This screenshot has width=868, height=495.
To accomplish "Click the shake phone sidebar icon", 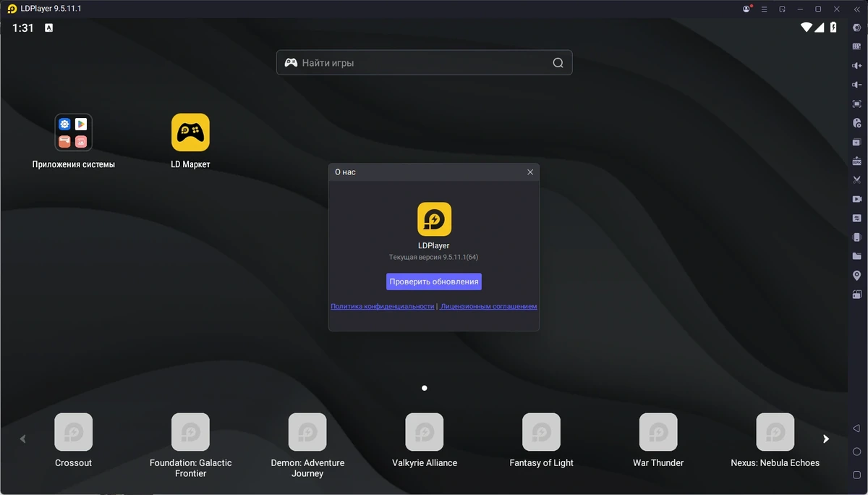I will click(857, 237).
